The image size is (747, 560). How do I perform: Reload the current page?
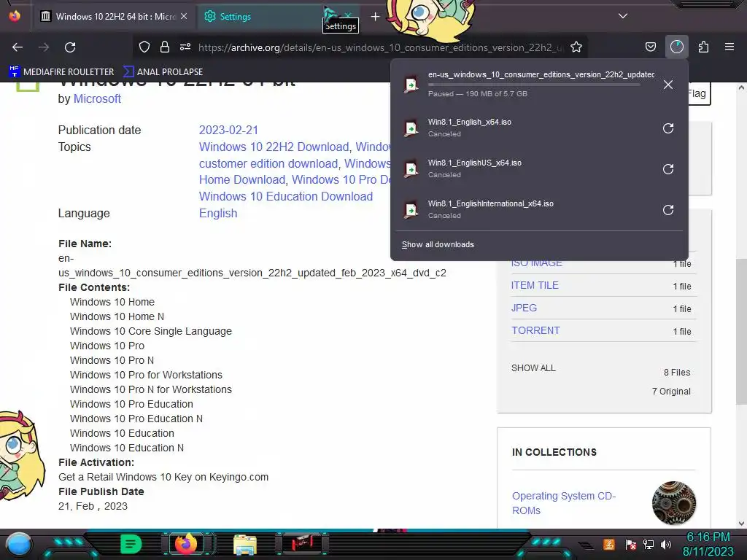click(x=70, y=47)
